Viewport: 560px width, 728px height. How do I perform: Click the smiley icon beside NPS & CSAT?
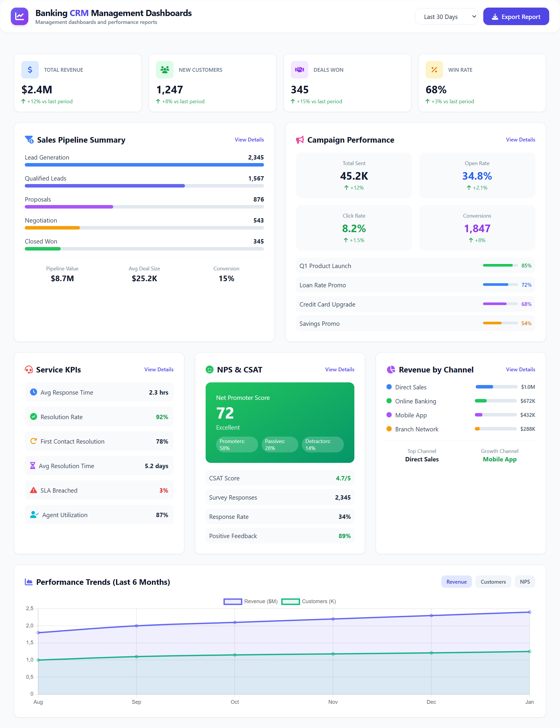point(209,369)
